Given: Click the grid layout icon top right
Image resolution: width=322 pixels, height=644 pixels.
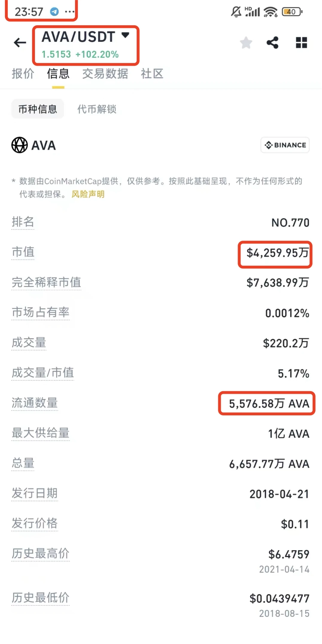Looking at the screenshot, I should click(x=301, y=43).
